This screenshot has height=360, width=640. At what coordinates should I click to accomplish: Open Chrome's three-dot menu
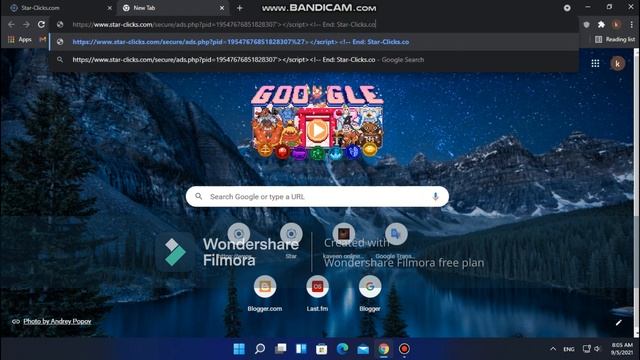click(631, 24)
